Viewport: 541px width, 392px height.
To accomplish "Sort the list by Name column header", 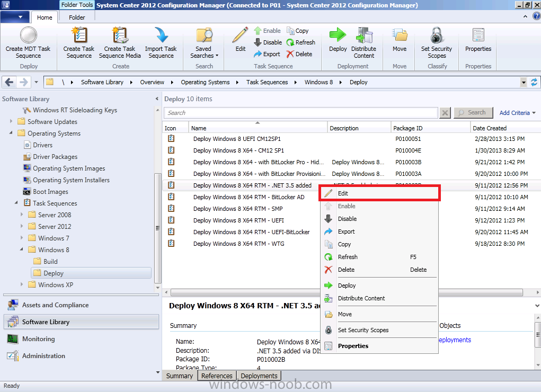I will 258,128.
